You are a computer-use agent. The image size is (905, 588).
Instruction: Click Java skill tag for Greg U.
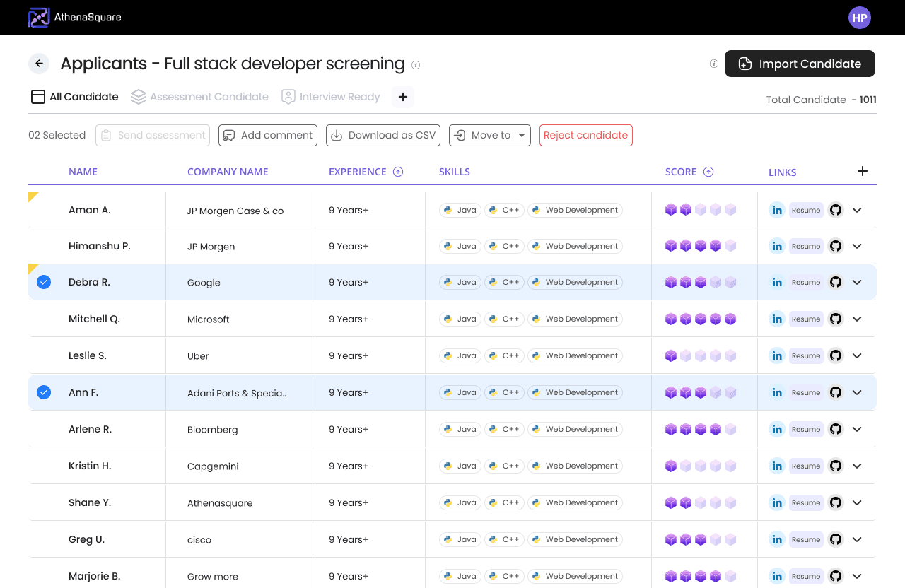tap(460, 539)
